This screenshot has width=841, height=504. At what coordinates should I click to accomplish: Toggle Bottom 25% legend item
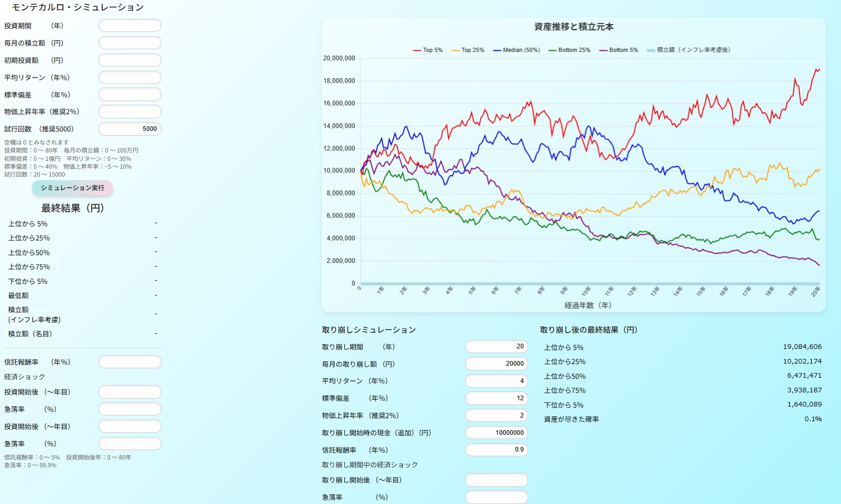569,50
